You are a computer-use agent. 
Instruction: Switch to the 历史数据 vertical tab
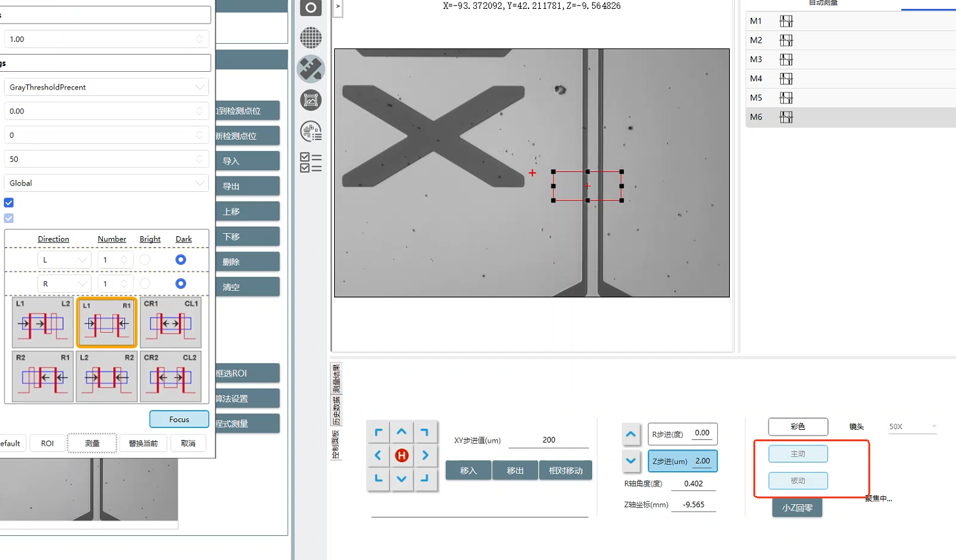pos(337,411)
